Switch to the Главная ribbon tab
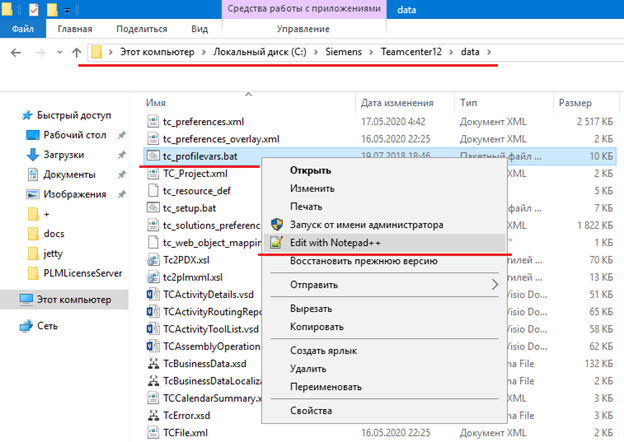The width and height of the screenshot is (624, 442). click(x=75, y=29)
